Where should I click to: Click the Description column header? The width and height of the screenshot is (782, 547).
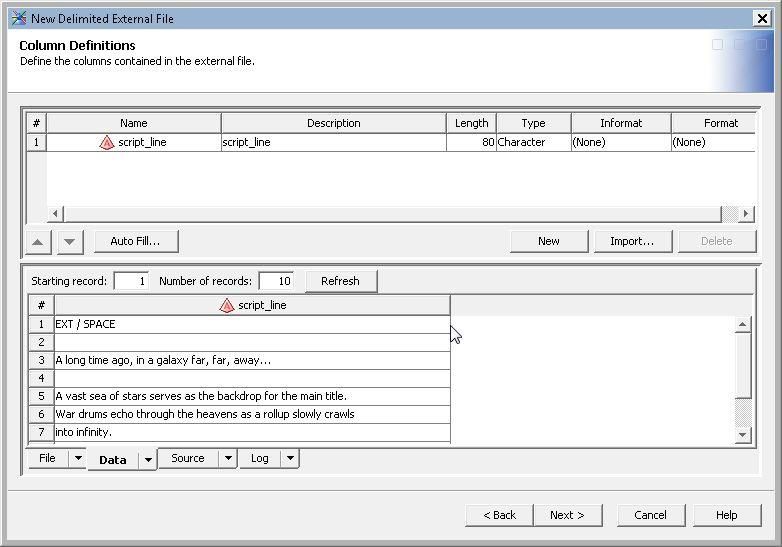[x=334, y=123]
